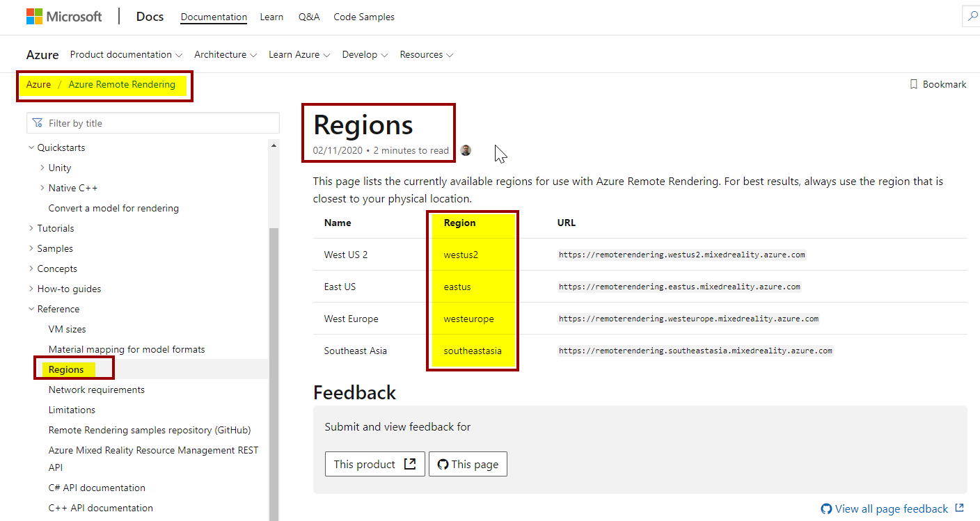
Task: Collapse the Quickstarts tree section
Action: [31, 147]
